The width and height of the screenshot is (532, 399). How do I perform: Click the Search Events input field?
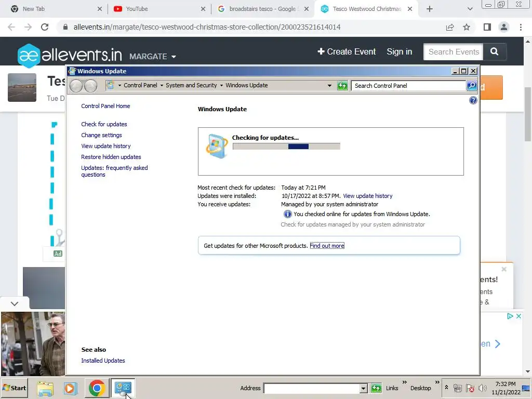point(453,51)
